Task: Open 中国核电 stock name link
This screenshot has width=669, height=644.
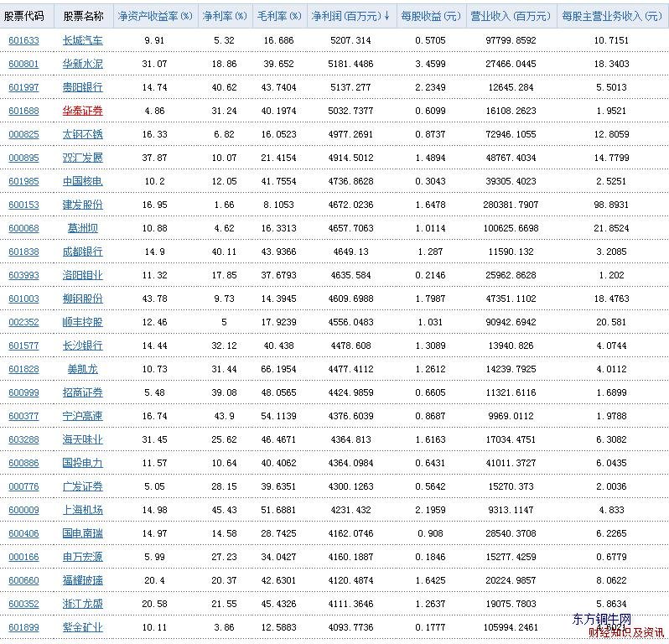Action: click(x=83, y=181)
